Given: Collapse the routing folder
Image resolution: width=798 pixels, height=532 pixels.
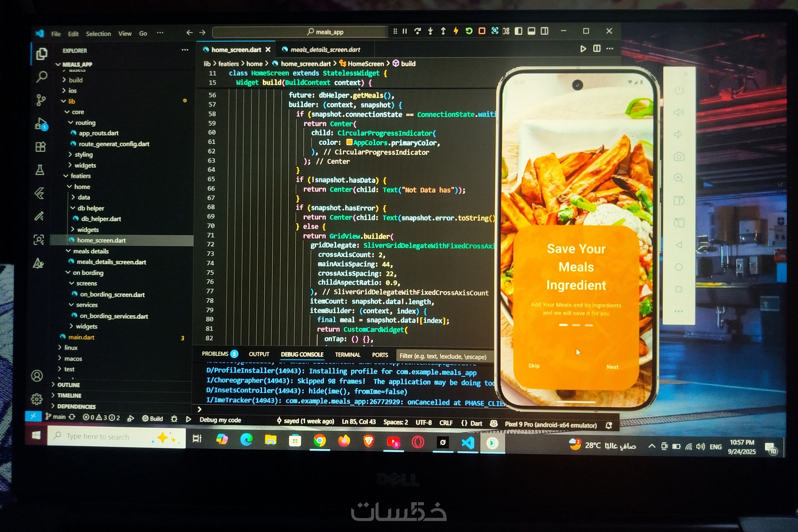Looking at the screenshot, I should tap(85, 122).
